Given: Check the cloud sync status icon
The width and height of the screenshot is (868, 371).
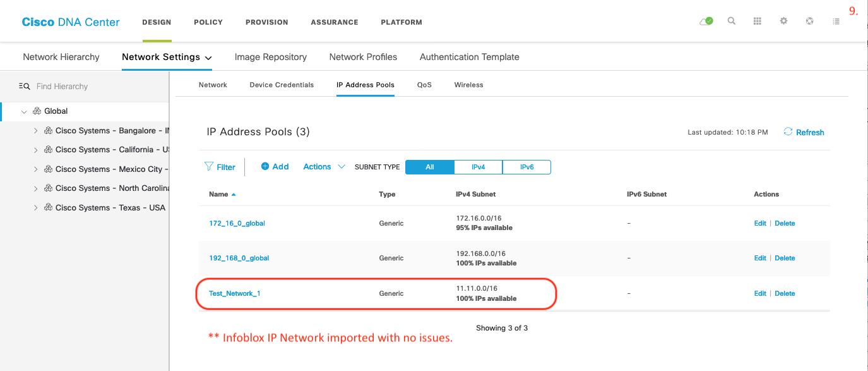Looking at the screenshot, I should coord(705,20).
